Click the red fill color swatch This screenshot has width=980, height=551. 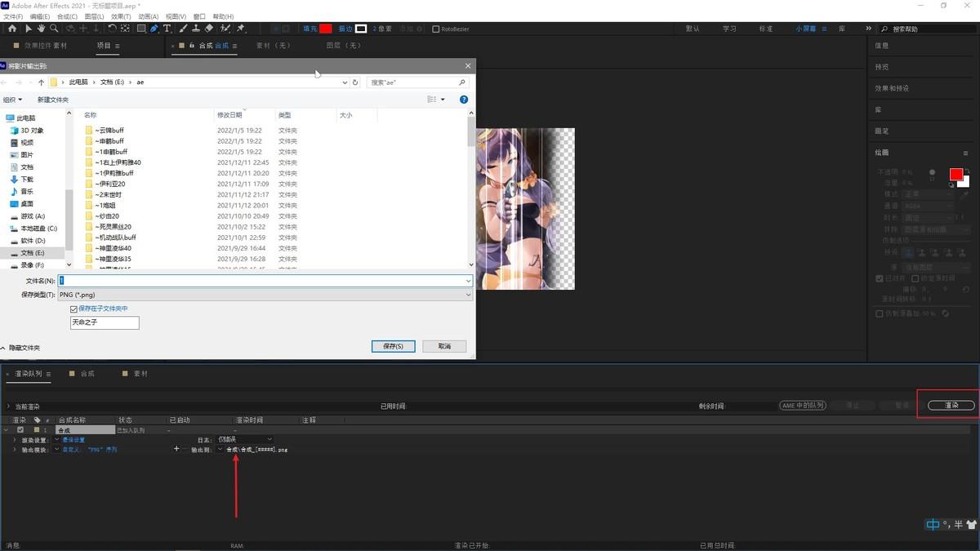coord(325,29)
